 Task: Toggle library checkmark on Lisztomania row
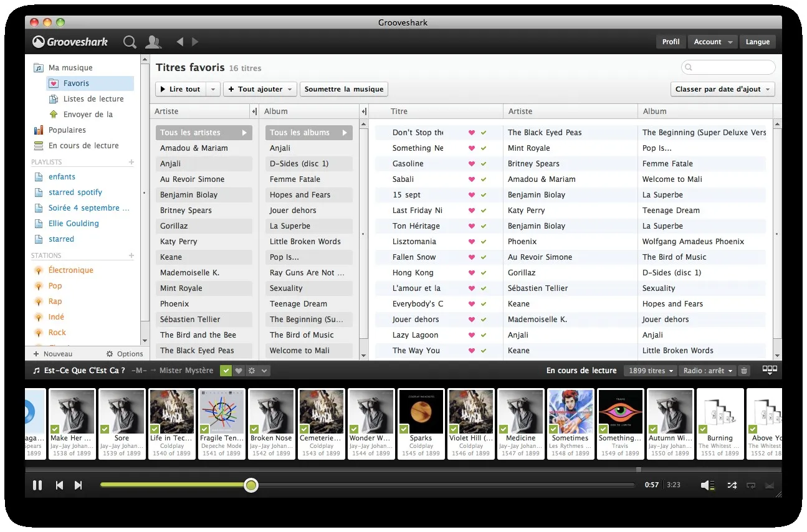click(484, 242)
